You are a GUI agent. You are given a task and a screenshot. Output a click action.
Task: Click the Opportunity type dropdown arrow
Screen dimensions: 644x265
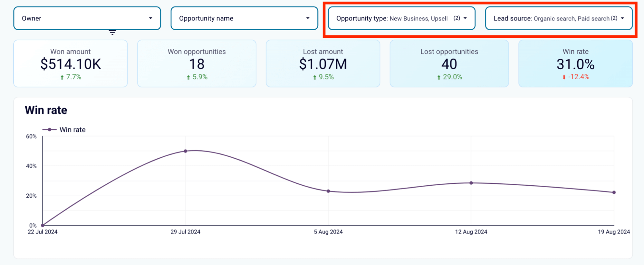(465, 18)
